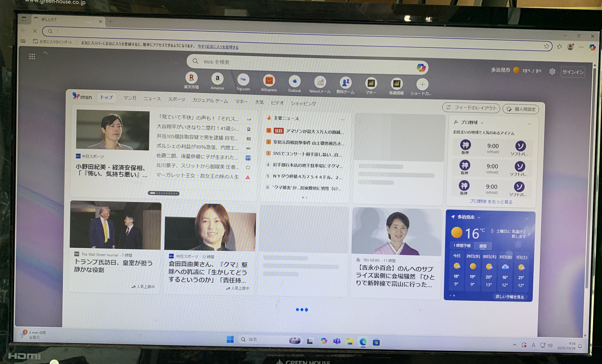Image resolution: width=602 pixels, height=364 pixels.
Task: Open the Copilot icon in search box
Action: pos(421,67)
